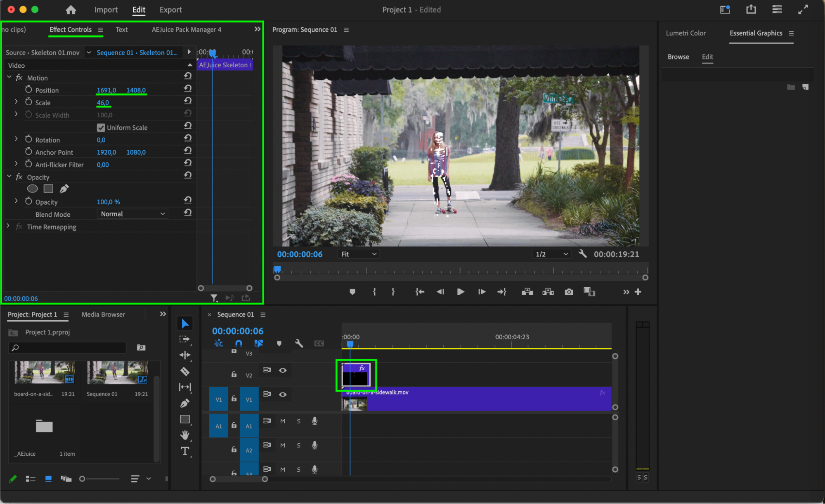Screen dimensions: 825x504
Task: Adjust the project panel thumbnail size slider
Action: [x=83, y=479]
